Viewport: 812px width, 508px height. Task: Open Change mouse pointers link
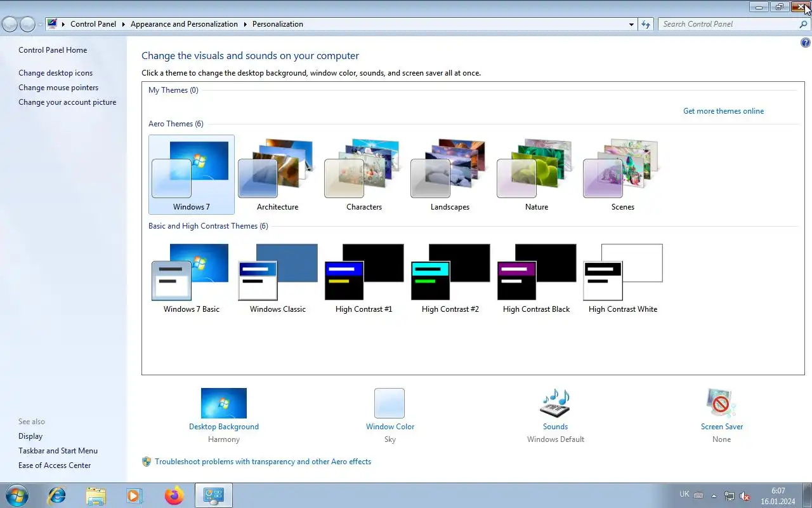[x=58, y=88]
